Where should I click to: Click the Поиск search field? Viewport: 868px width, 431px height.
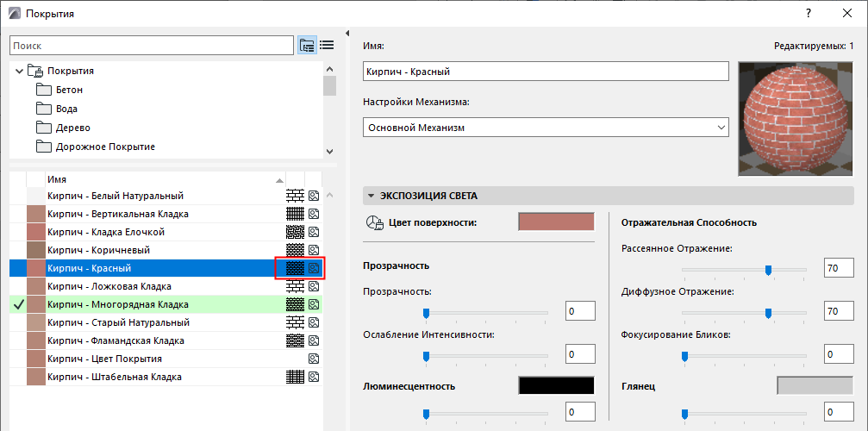pyautogui.click(x=152, y=46)
